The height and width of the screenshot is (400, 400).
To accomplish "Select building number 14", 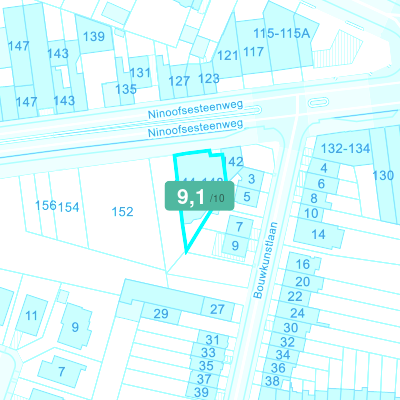I will (318, 234).
